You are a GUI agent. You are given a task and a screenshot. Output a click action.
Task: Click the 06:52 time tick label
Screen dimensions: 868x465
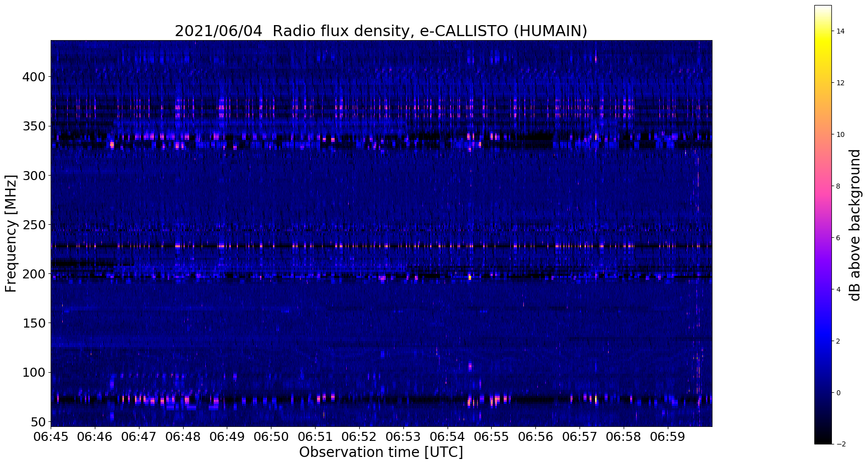point(359,436)
